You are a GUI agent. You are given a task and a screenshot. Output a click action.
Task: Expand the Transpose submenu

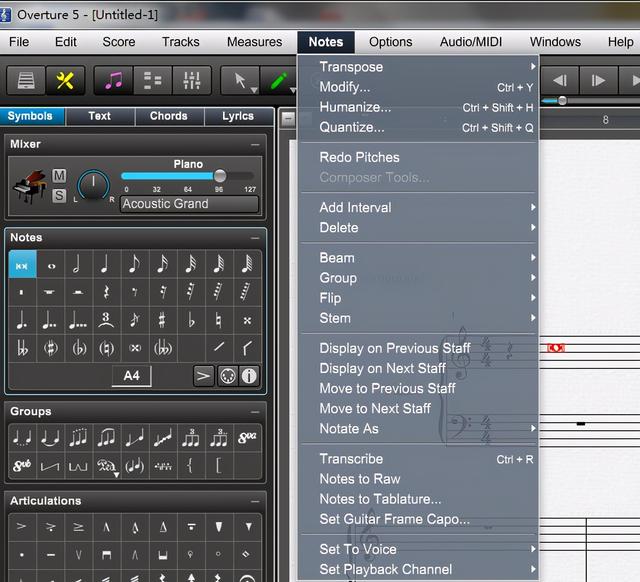pos(418,67)
